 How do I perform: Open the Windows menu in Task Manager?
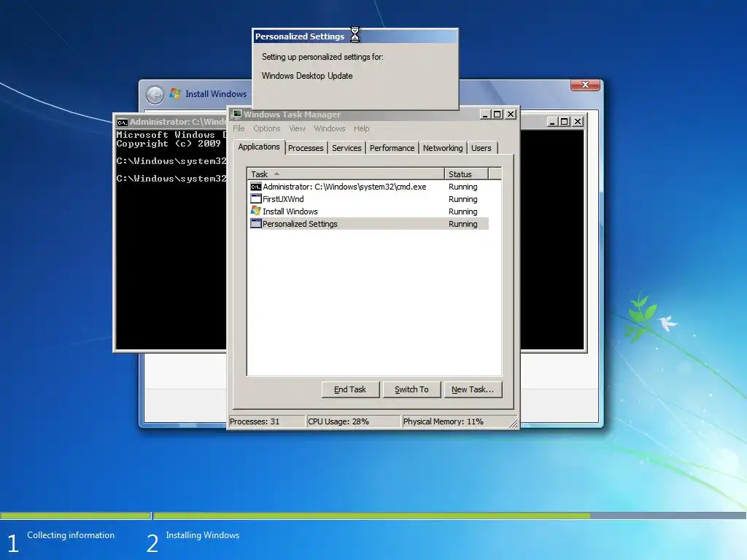(330, 128)
